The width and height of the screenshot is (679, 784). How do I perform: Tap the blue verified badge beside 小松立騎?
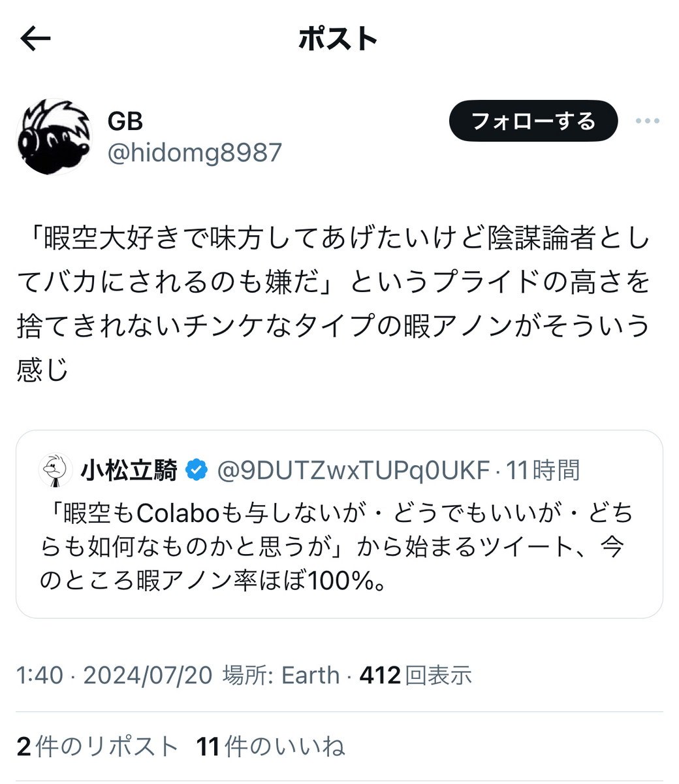pyautogui.click(x=197, y=470)
